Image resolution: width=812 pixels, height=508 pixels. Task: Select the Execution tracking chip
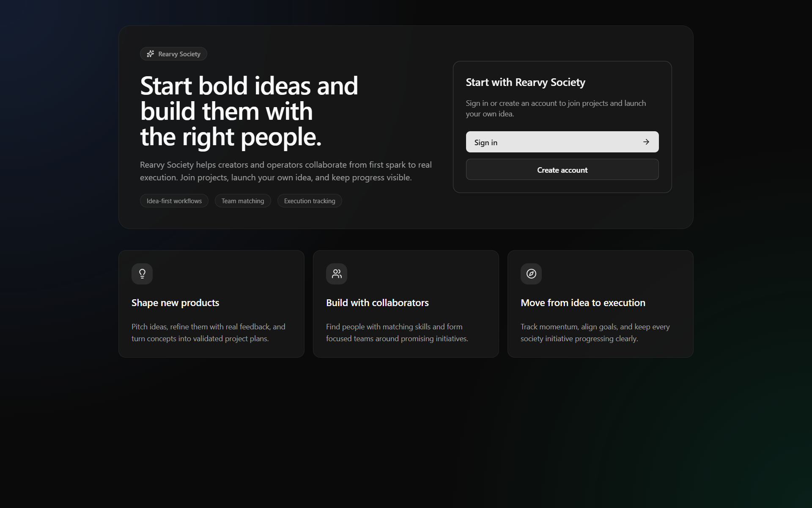[310, 201]
